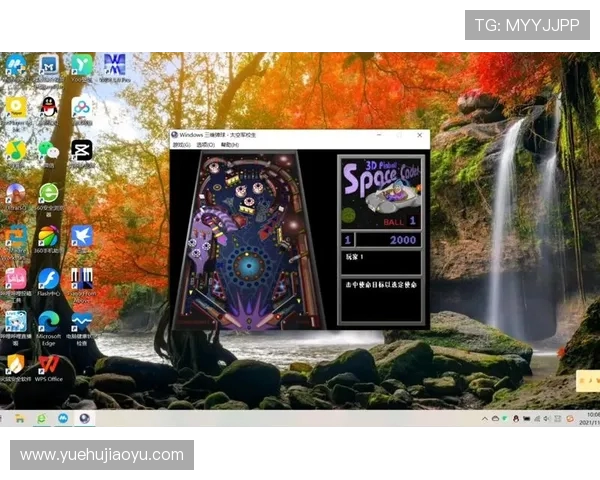The image size is (600, 480).
Task: Open the 游戏 (Game) menu in Pinball
Action: pyautogui.click(x=181, y=145)
